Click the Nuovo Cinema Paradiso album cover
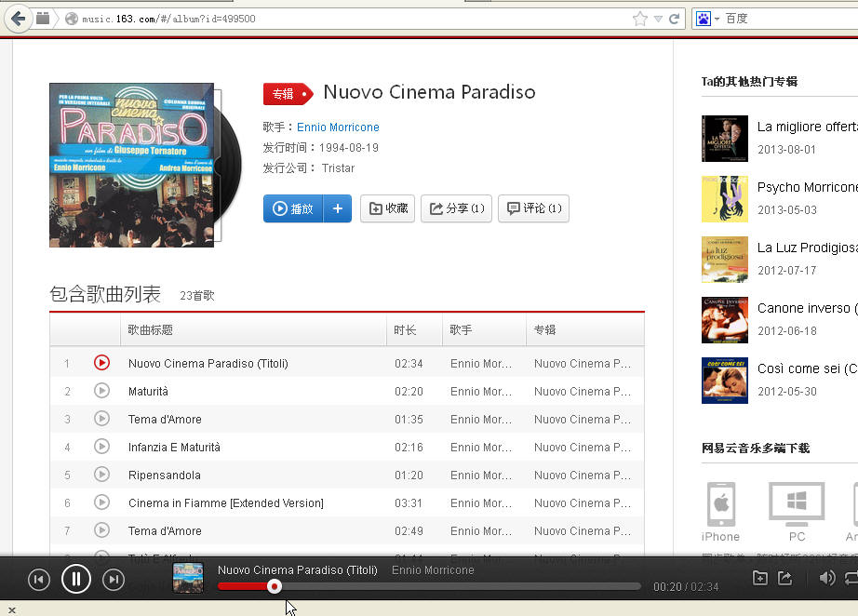Viewport: 858px width, 616px height. pos(131,166)
